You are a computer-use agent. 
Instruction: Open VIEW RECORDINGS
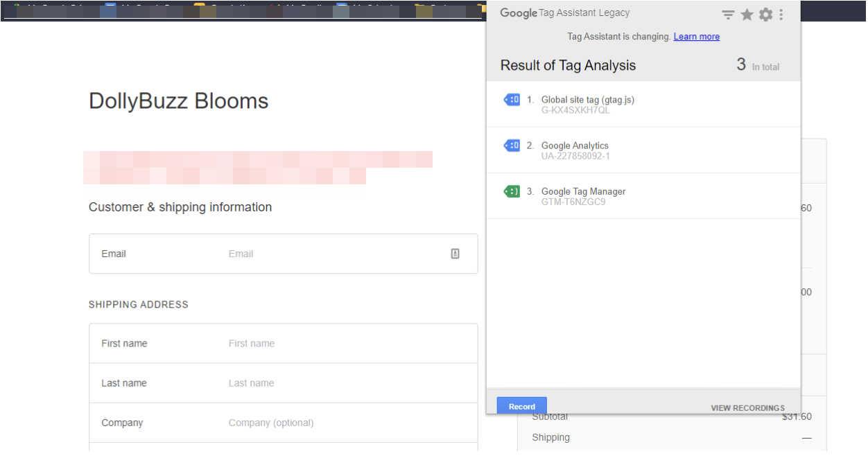pyautogui.click(x=747, y=408)
